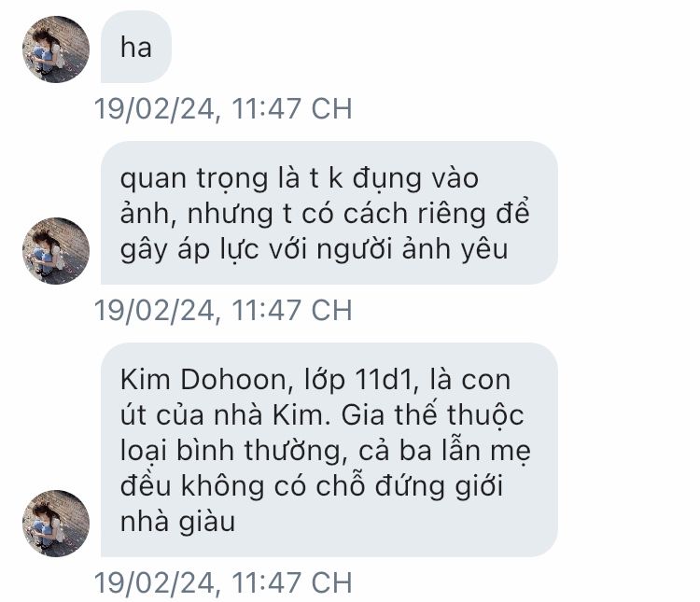
Task: Select the line "đều không có chỗ đứng giới"
Action: (x=312, y=486)
